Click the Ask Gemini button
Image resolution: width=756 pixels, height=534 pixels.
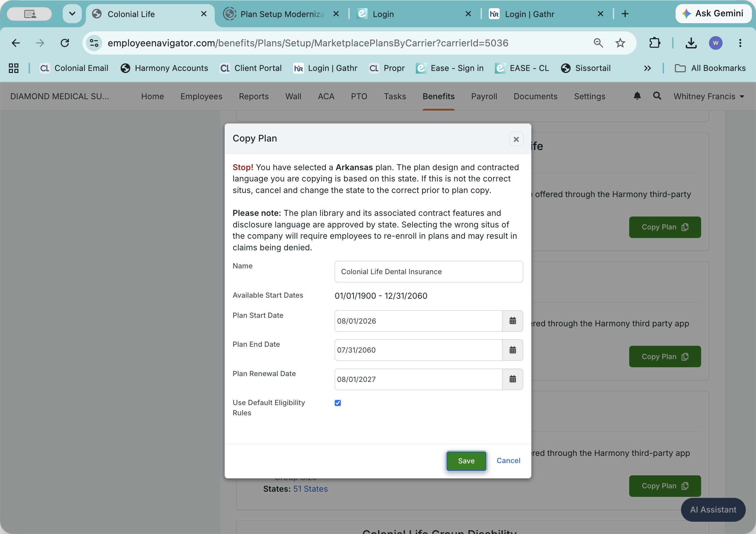click(x=713, y=14)
